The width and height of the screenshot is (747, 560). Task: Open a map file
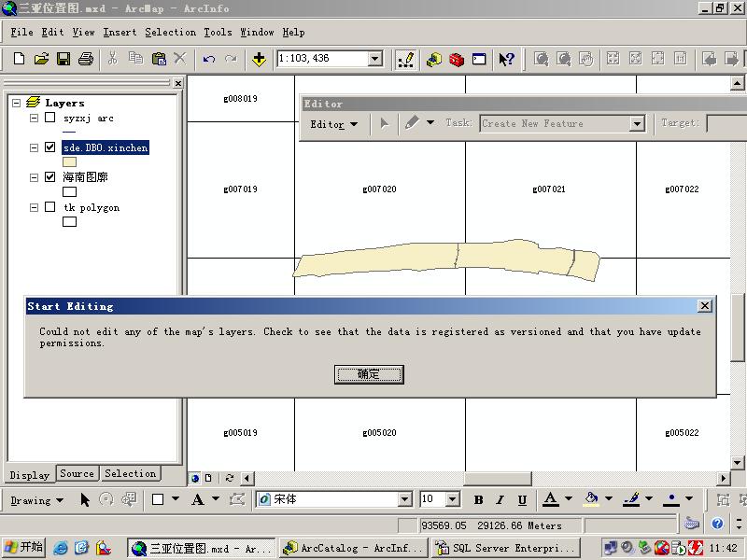[41, 59]
